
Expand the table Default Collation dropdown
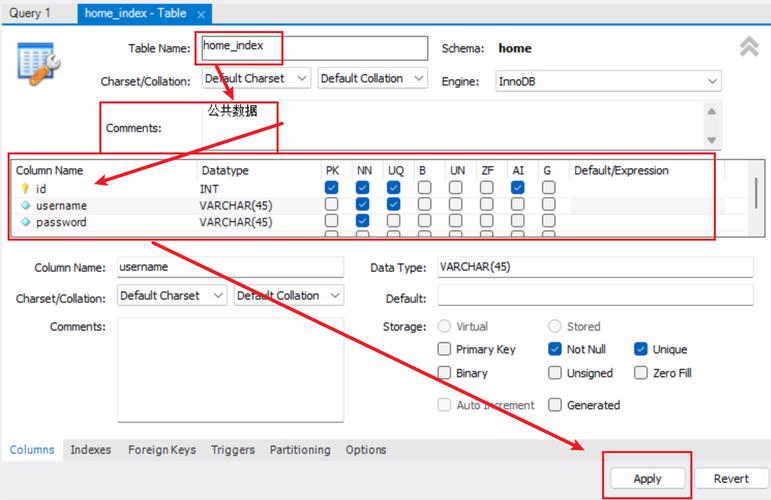click(372, 78)
